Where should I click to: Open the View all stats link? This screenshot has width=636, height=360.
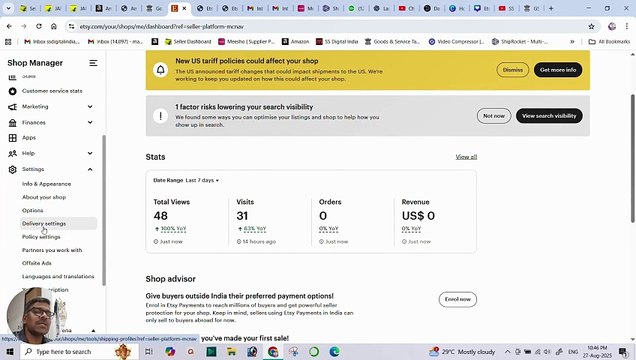(466, 157)
